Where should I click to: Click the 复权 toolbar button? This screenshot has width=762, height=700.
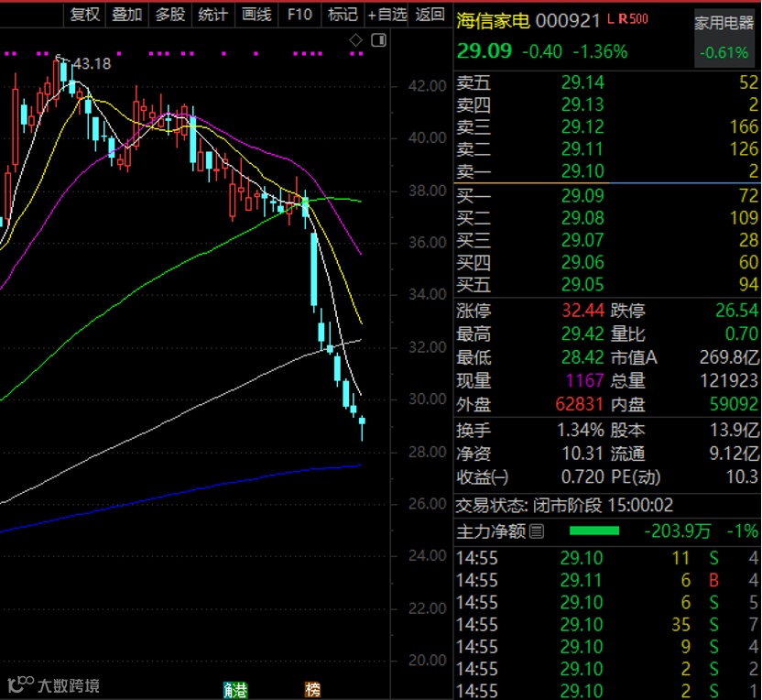(84, 15)
